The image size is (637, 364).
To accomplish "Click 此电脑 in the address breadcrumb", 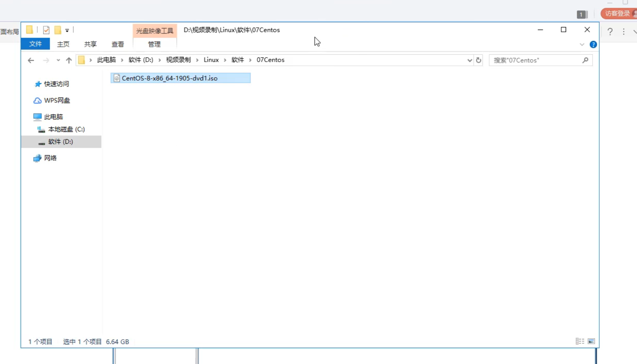I will tap(106, 60).
